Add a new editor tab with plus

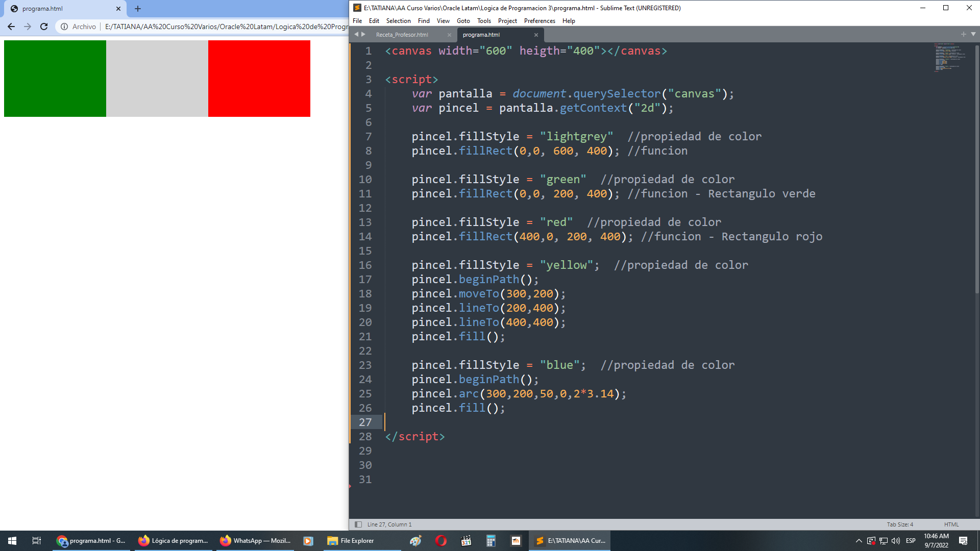tap(963, 34)
